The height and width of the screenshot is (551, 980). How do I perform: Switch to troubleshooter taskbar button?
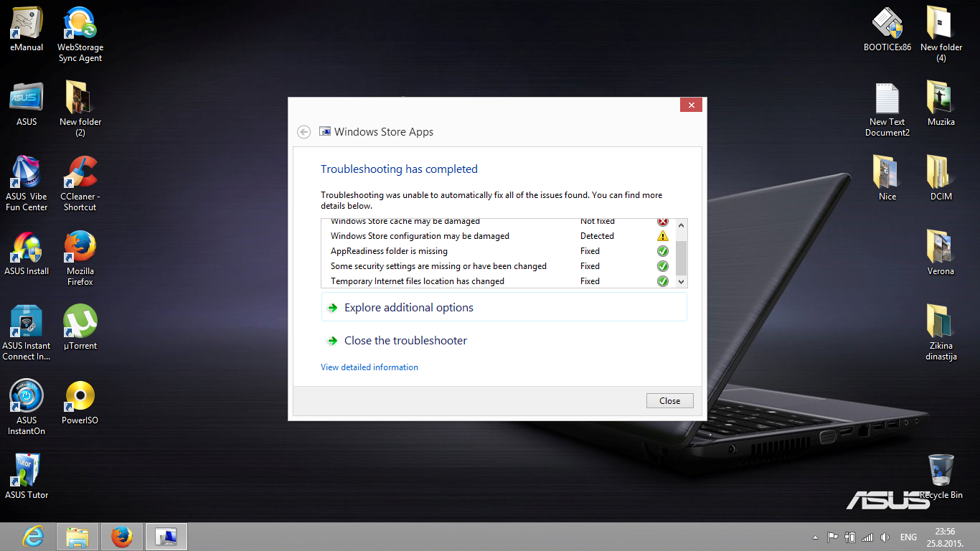click(166, 537)
